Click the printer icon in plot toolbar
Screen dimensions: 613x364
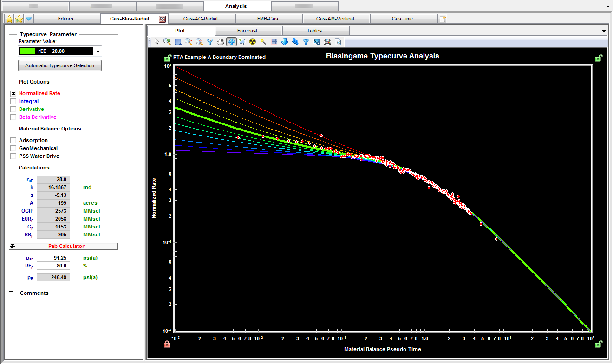point(327,42)
